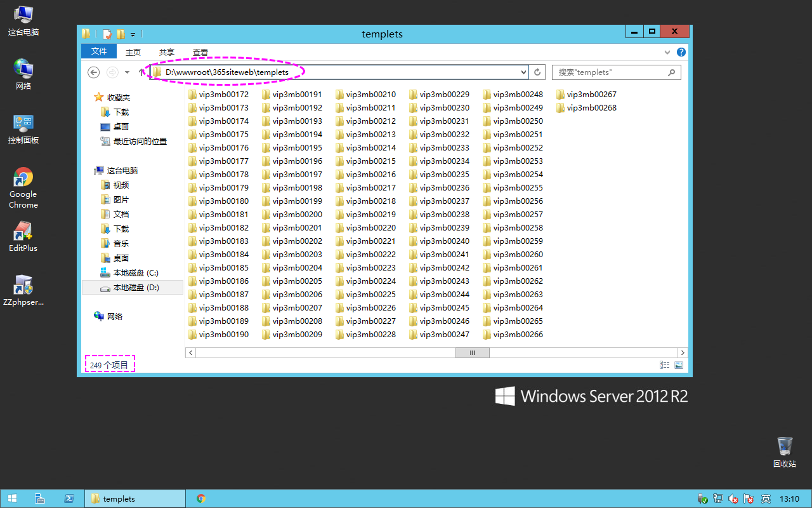
Task: Open the address bar history dropdown
Action: pyautogui.click(x=523, y=72)
